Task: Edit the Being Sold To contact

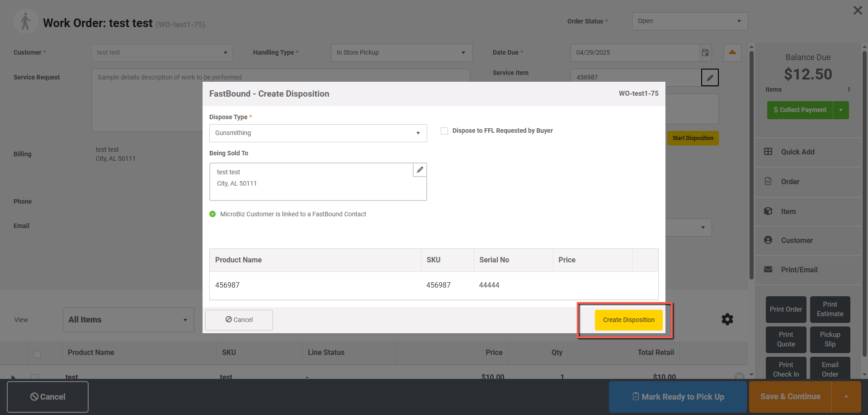Action: [x=420, y=170]
